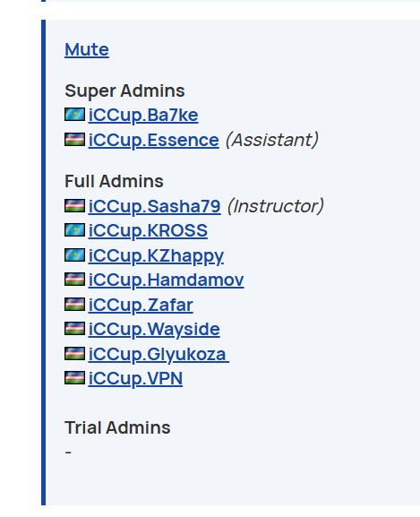Click the flag icon beside iCCup.Wayside
This screenshot has height=517, width=420.
75,329
